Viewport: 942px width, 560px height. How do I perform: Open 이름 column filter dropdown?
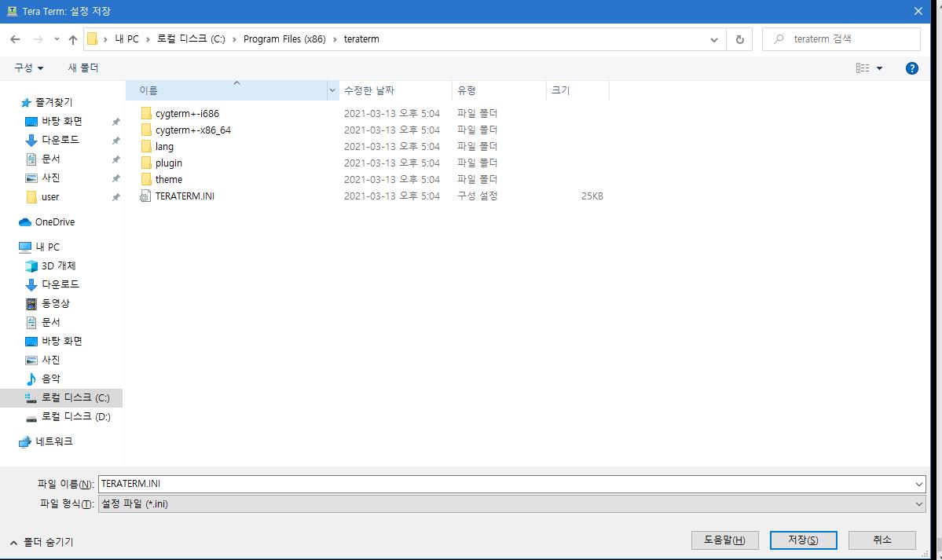coord(332,90)
